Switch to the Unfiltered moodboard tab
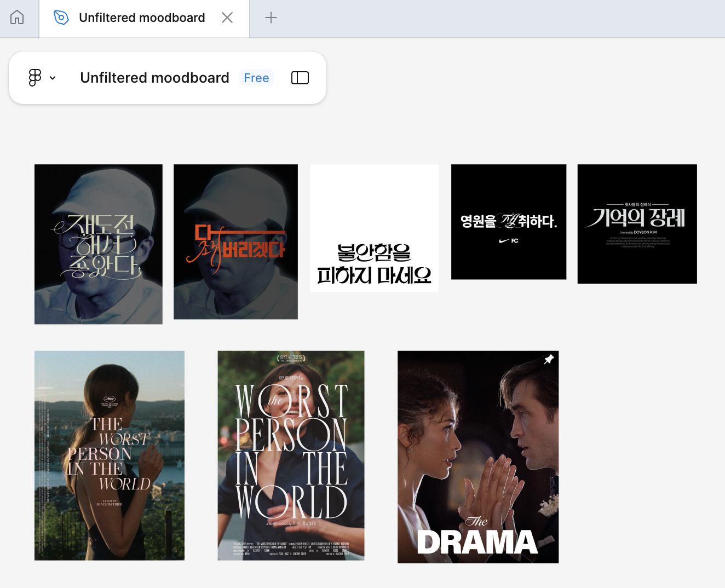Image resolution: width=725 pixels, height=588 pixels. [142, 18]
